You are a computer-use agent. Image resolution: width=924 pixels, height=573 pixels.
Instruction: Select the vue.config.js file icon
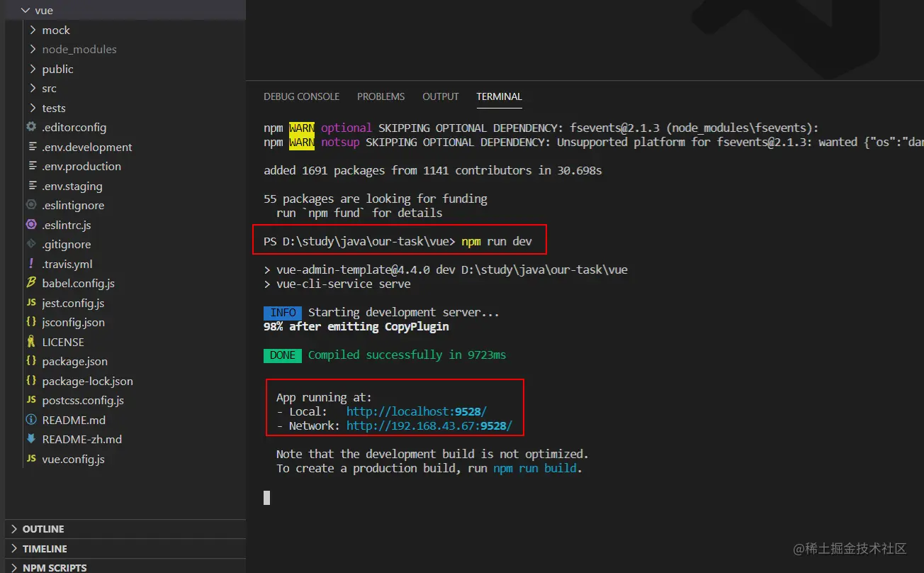click(x=30, y=458)
